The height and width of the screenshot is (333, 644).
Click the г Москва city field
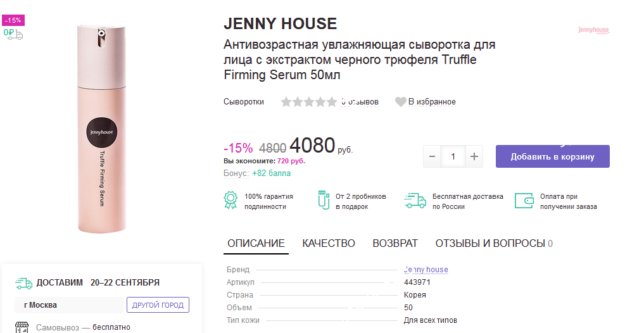pyautogui.click(x=69, y=305)
